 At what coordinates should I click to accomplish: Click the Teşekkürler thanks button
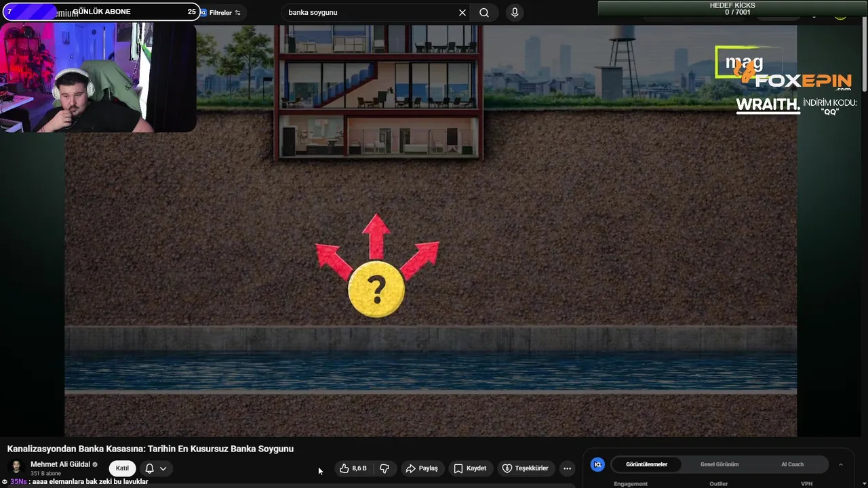(525, 468)
